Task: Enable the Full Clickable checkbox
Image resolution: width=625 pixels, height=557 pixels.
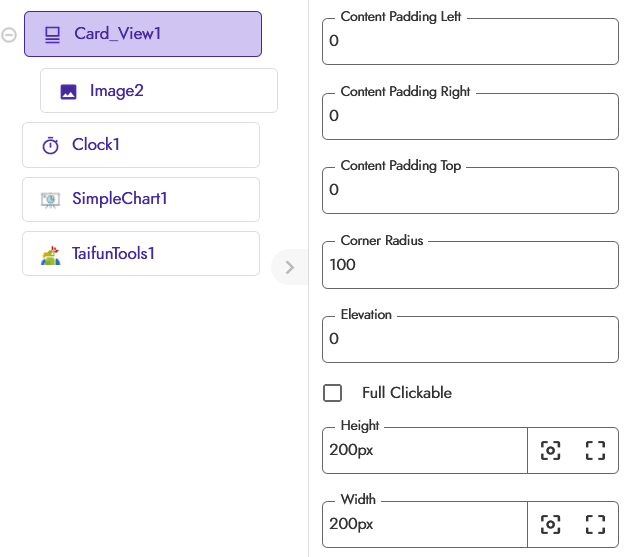Action: (x=332, y=393)
